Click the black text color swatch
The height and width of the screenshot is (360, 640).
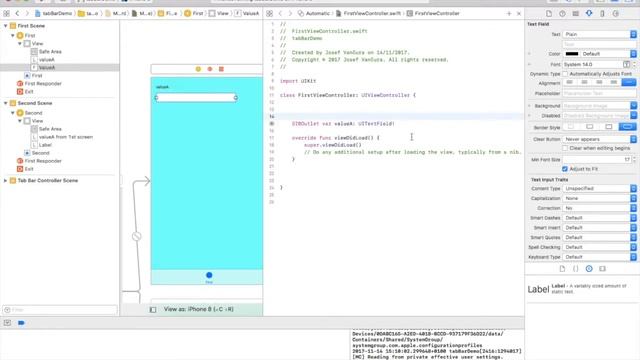click(x=571, y=54)
